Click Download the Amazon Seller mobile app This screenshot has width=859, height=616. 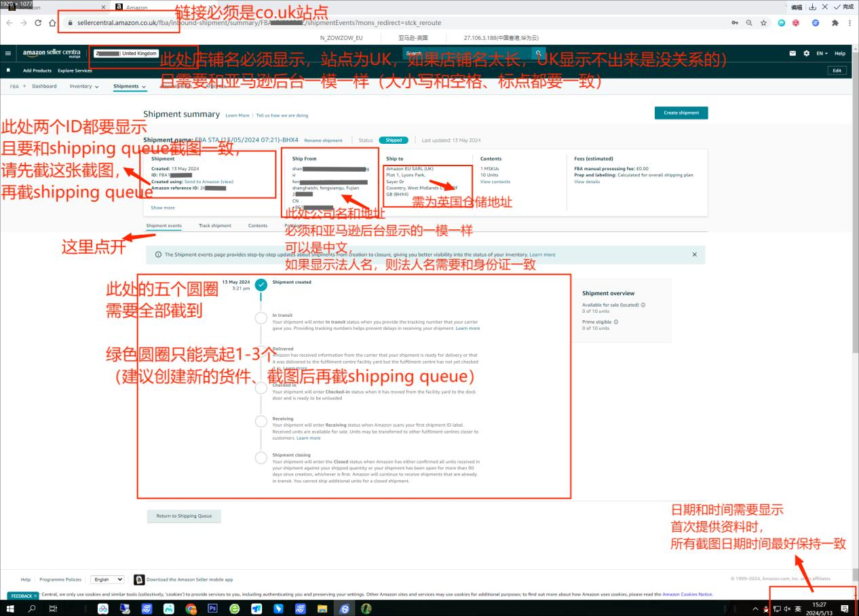[189, 579]
